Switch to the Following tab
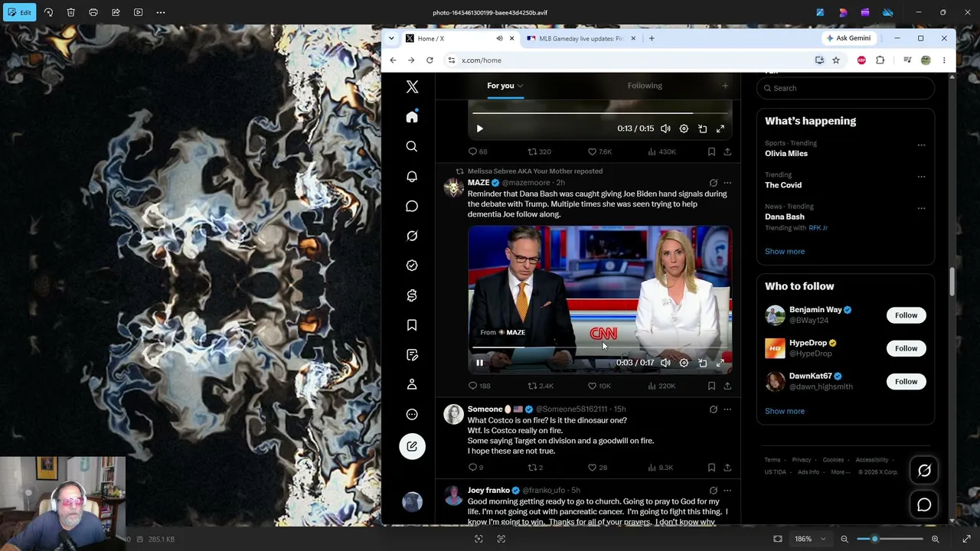This screenshot has height=551, width=980. click(645, 86)
